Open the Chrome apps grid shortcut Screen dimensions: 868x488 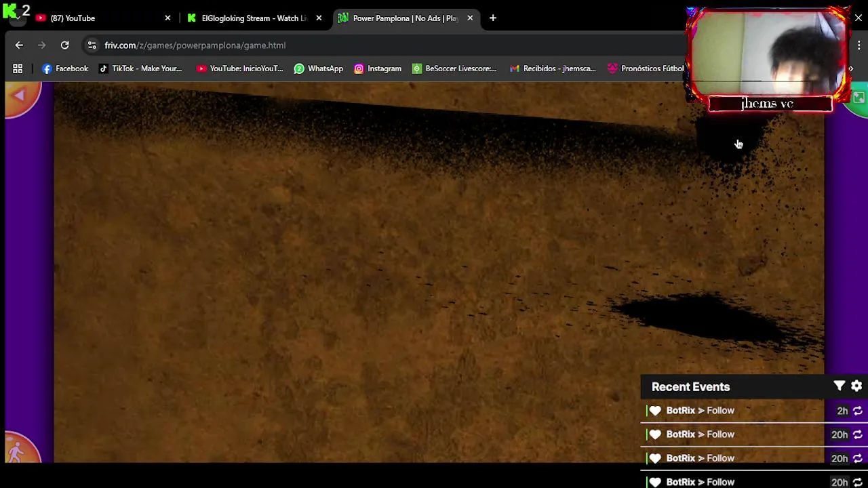[x=18, y=68]
